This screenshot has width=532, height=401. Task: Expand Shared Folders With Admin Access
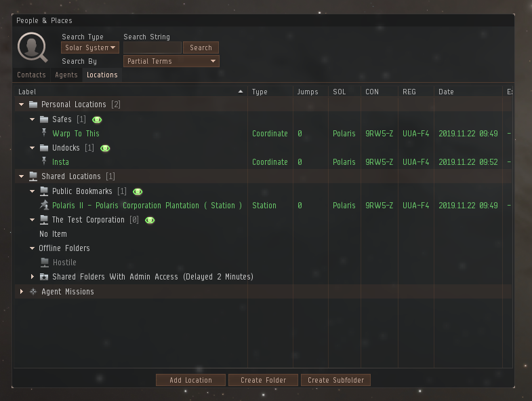click(33, 277)
